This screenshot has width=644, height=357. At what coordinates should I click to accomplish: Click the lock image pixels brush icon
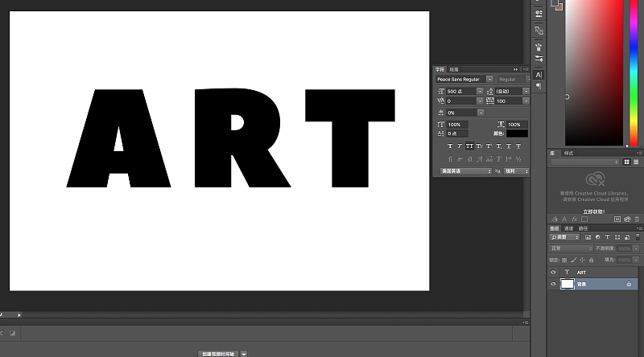click(x=573, y=260)
